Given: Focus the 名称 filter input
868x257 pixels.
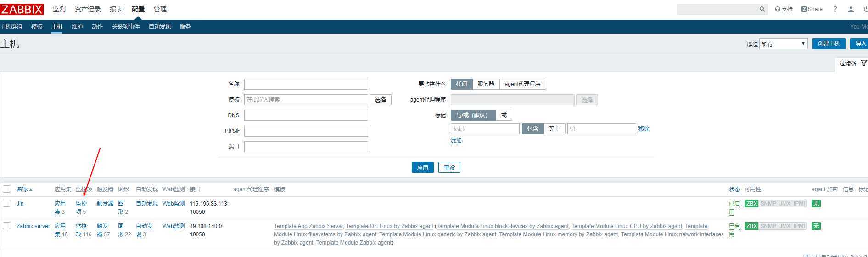Looking at the screenshot, I should [306, 84].
